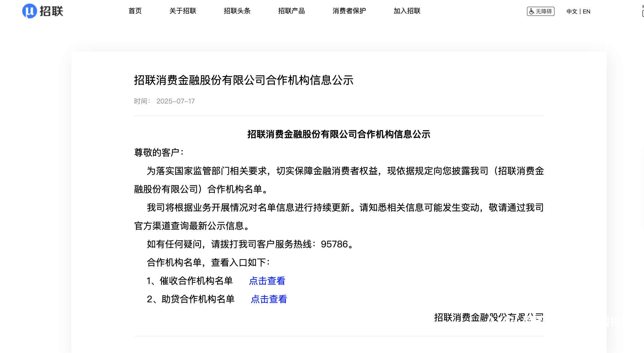This screenshot has width=644, height=353.
Task: View 催收合作机构名单 via 点击查看
Action: pyautogui.click(x=267, y=281)
